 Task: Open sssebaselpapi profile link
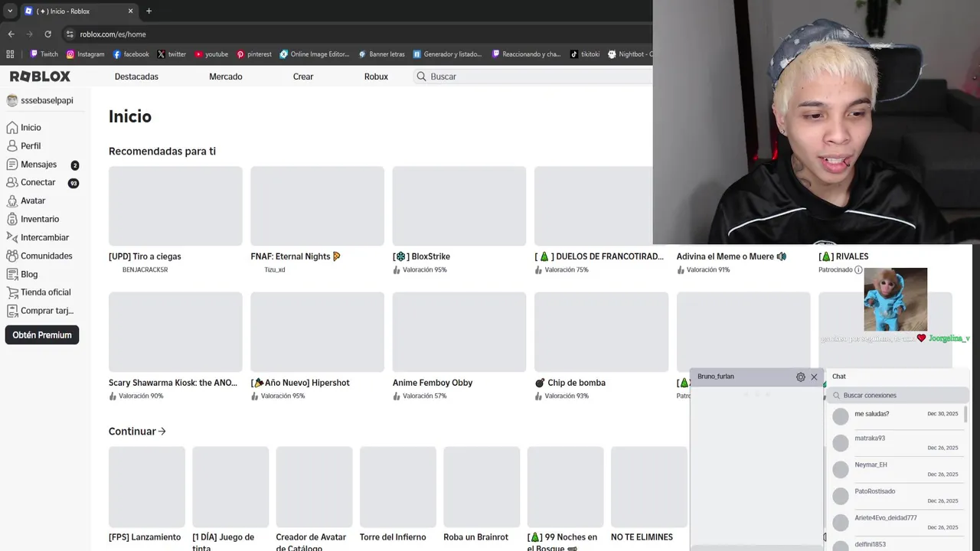pos(40,101)
